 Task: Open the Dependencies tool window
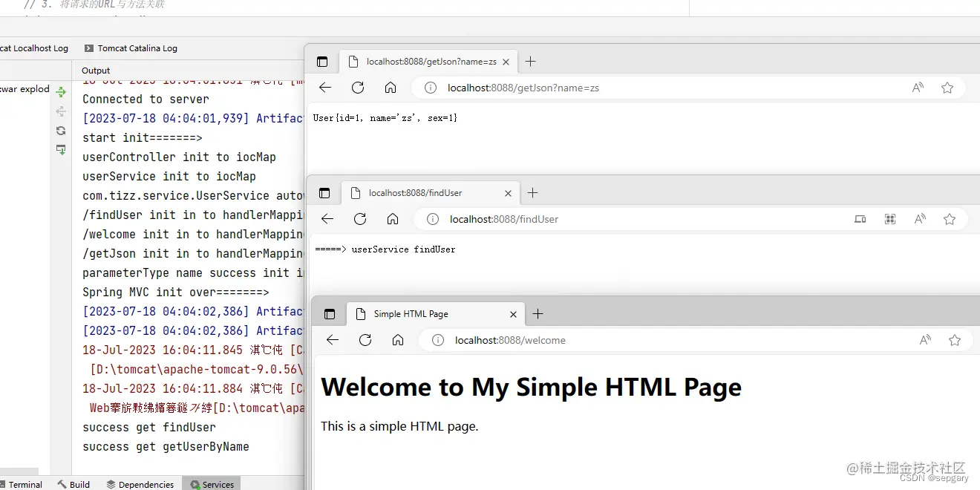140,484
